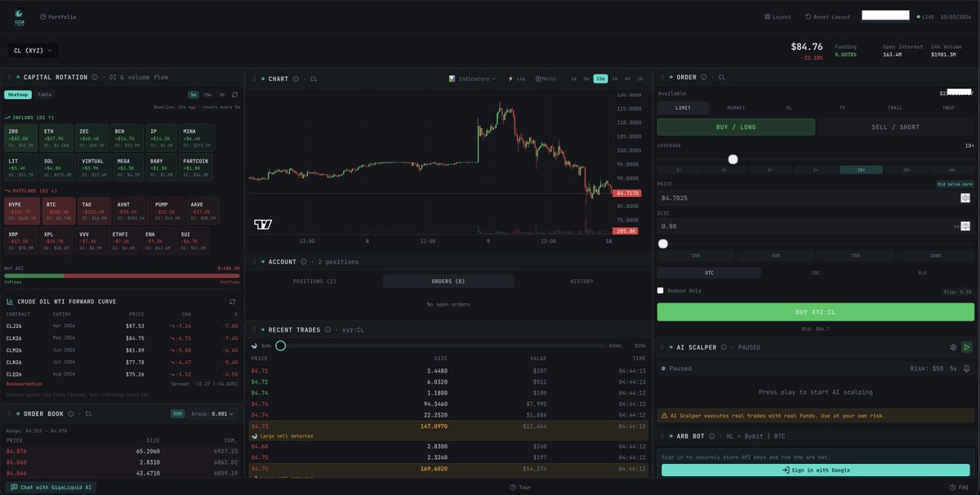This screenshot has width=980, height=495.
Task: Click the Sell / Short button
Action: (896, 127)
